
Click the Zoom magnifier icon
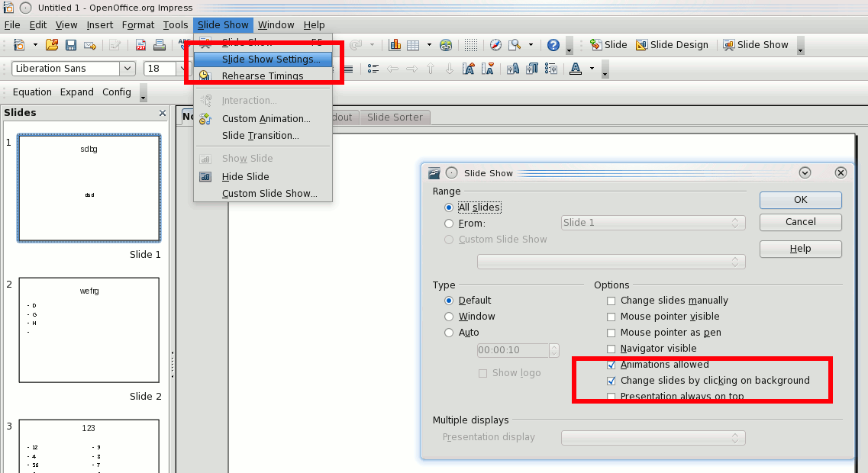(x=515, y=45)
